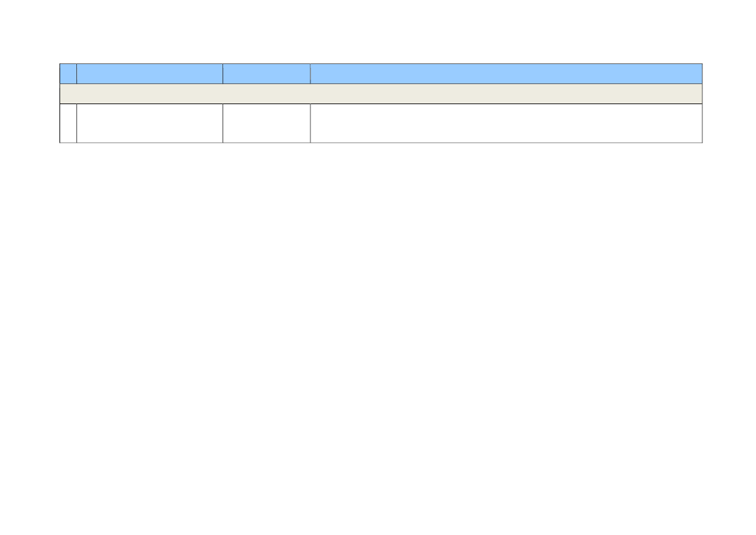Screen dimensions: 756x535
Task: Click the divider between second and third body cells
Action: coord(222,124)
